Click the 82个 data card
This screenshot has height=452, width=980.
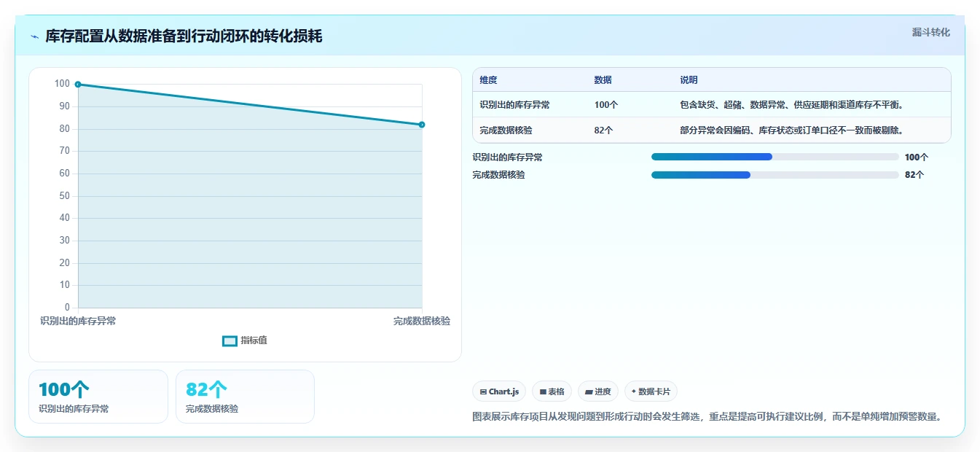coord(245,397)
